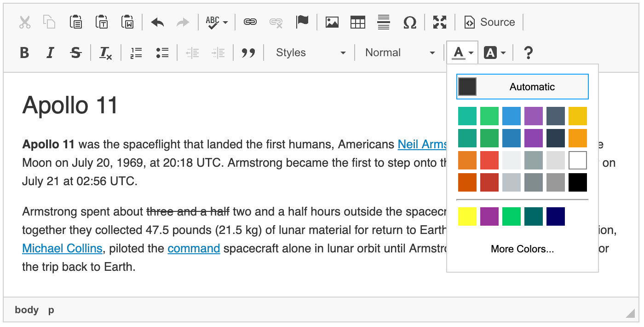Pick the emerald green swatch in first row

tap(489, 116)
